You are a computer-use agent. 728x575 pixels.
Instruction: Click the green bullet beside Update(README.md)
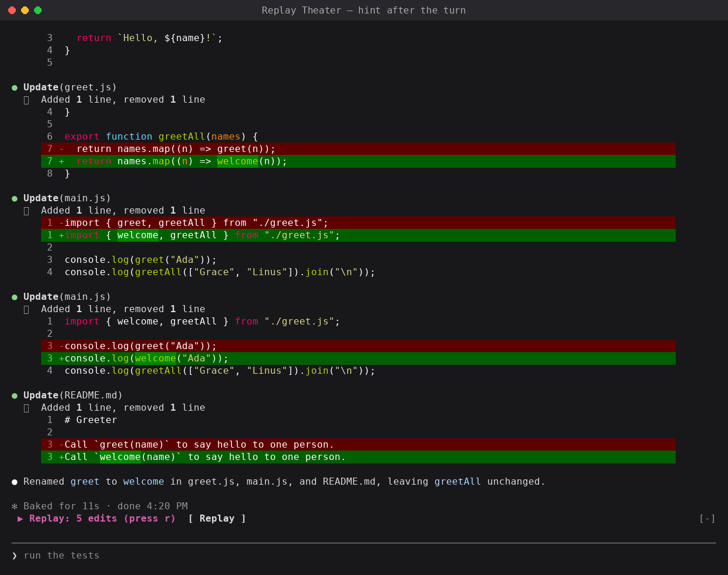pos(15,395)
